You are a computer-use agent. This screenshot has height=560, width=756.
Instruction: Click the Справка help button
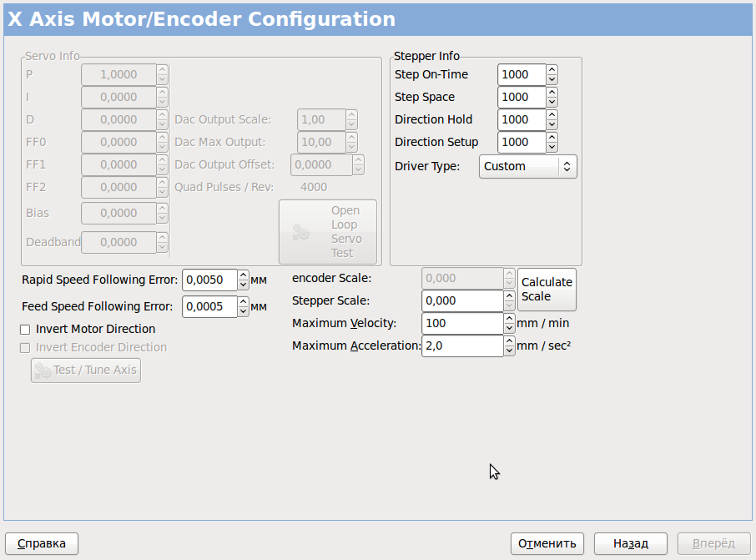point(42,543)
